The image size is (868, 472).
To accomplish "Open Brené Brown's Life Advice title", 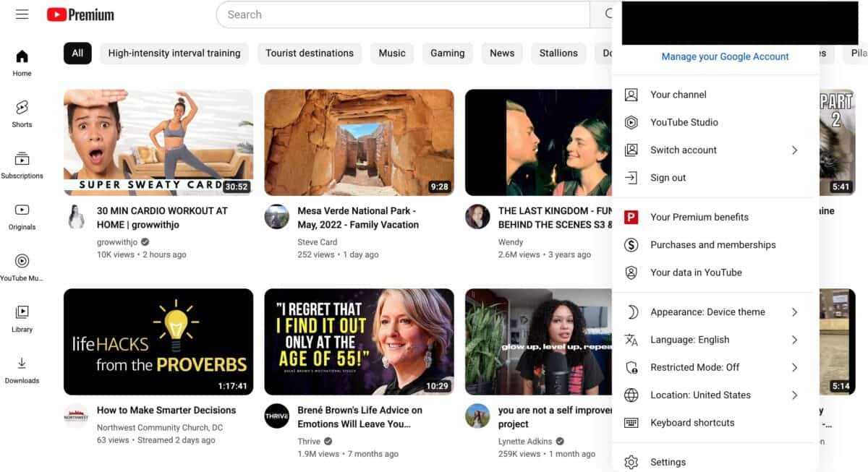I will point(359,417).
